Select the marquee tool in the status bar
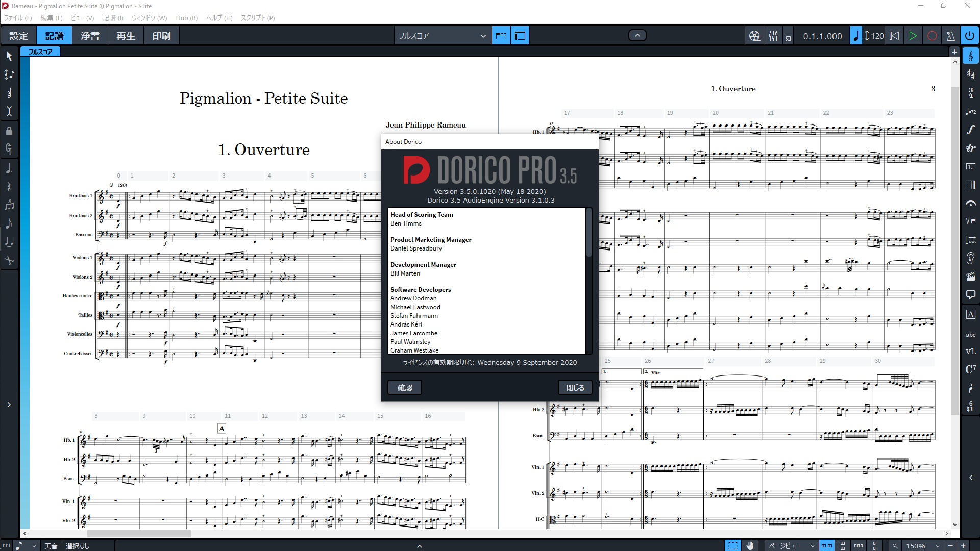The width and height of the screenshot is (980, 551). [732, 546]
